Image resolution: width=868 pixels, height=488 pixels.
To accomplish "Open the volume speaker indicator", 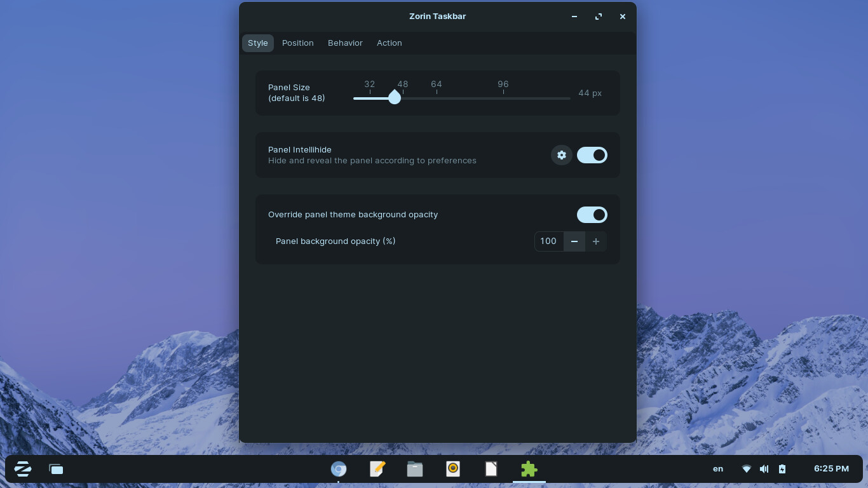I will (x=764, y=469).
